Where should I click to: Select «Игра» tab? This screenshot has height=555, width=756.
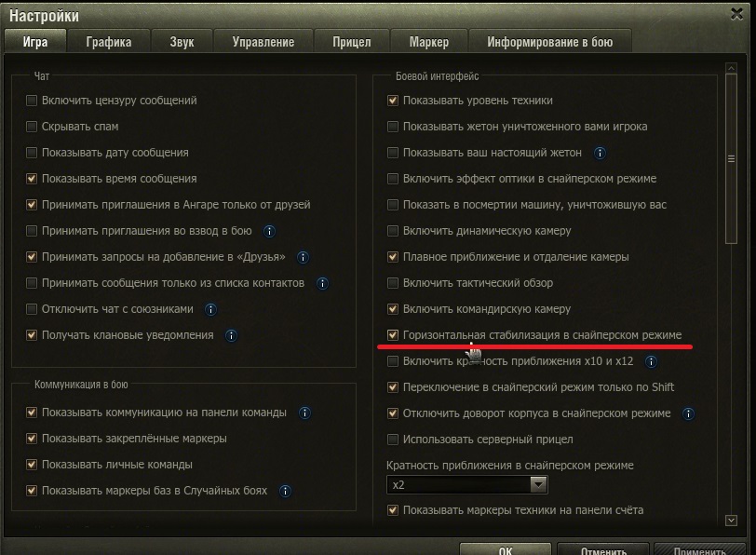pos(35,42)
